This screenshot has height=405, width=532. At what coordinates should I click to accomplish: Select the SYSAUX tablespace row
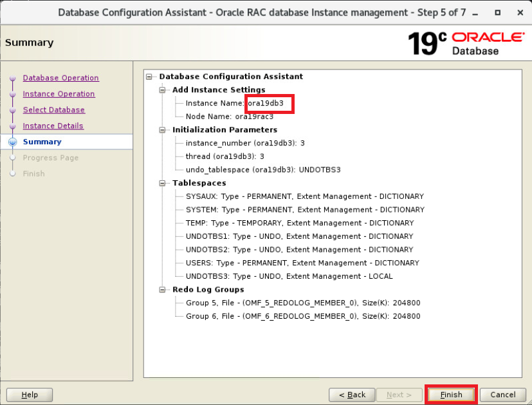pos(305,196)
